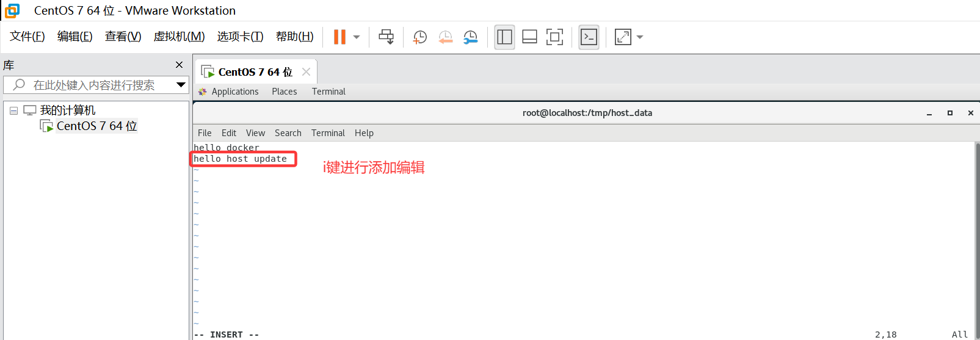Toggle the library sidebar view
The image size is (980, 340).
point(504,37)
